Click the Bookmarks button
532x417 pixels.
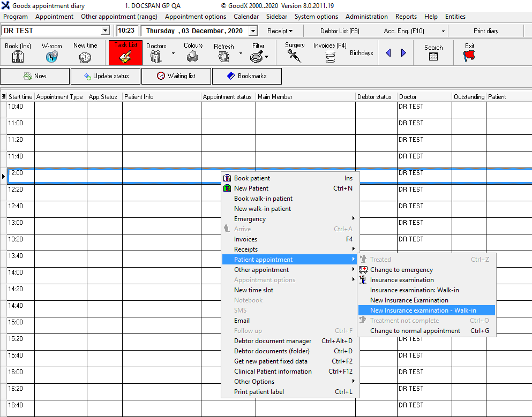click(x=247, y=76)
